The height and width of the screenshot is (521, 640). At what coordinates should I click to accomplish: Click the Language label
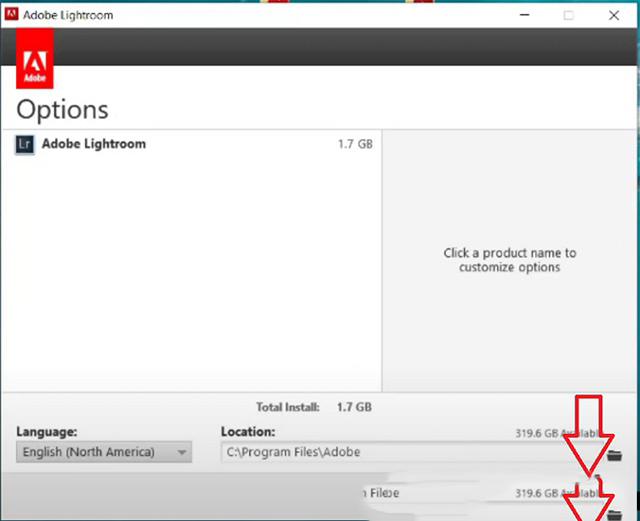tap(47, 432)
